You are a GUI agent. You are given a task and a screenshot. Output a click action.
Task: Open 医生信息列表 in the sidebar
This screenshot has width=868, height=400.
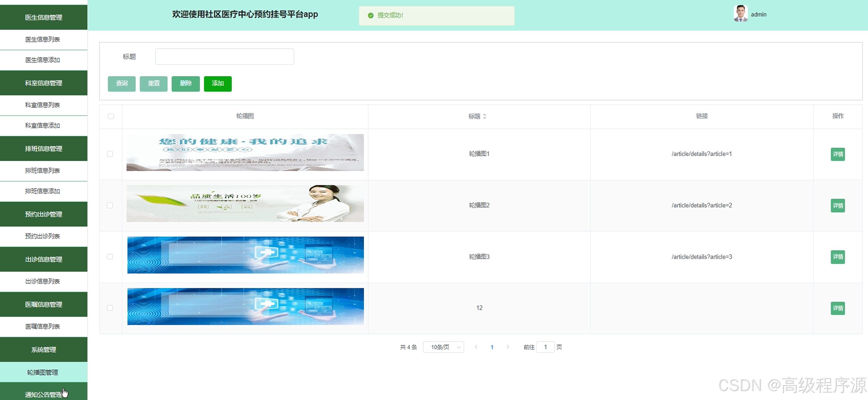click(x=43, y=40)
